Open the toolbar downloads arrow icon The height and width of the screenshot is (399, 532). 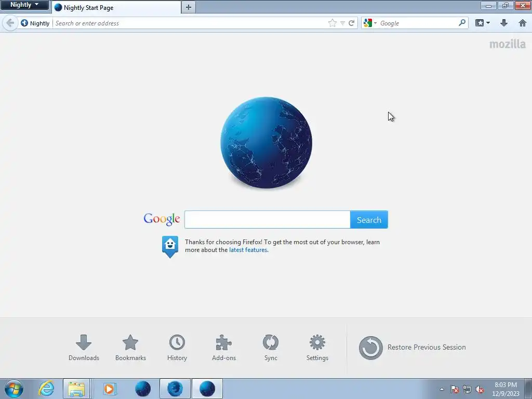(504, 23)
